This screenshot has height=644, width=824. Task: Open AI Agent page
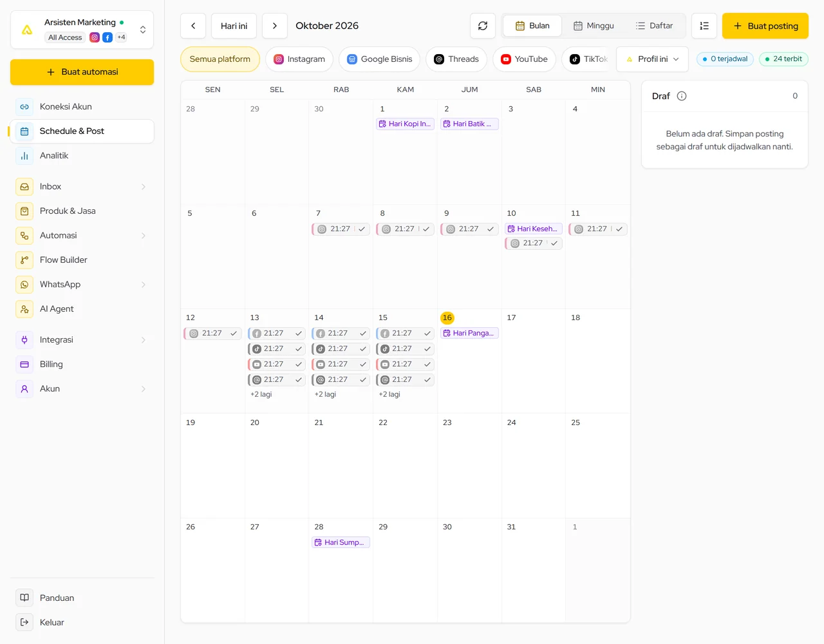(82, 309)
